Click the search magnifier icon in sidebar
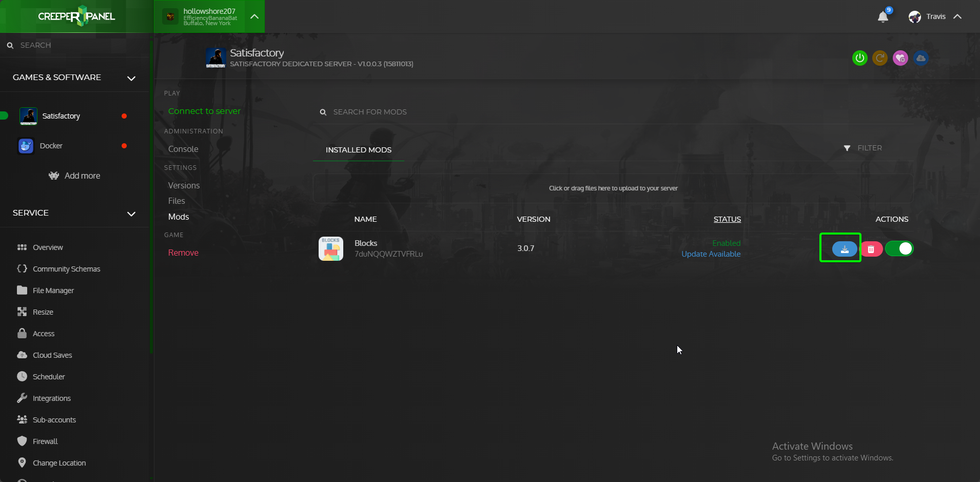Image resolution: width=980 pixels, height=482 pixels. 10,46
